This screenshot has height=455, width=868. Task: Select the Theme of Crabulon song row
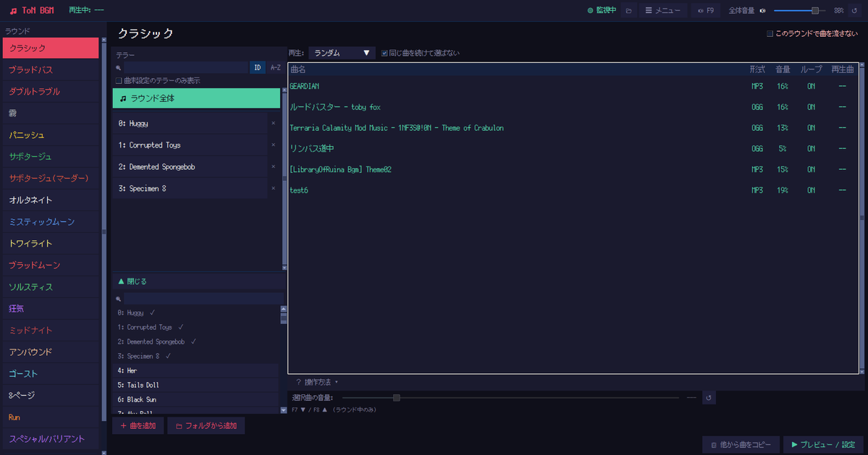pos(573,128)
